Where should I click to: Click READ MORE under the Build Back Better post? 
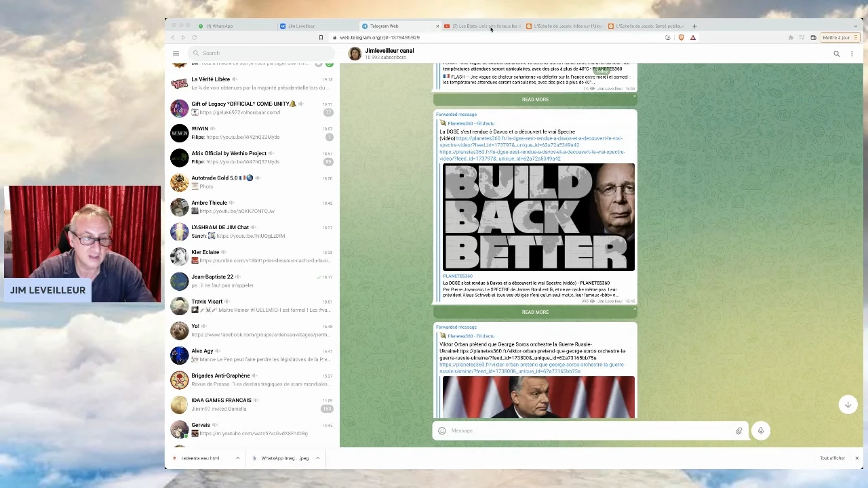click(x=535, y=312)
